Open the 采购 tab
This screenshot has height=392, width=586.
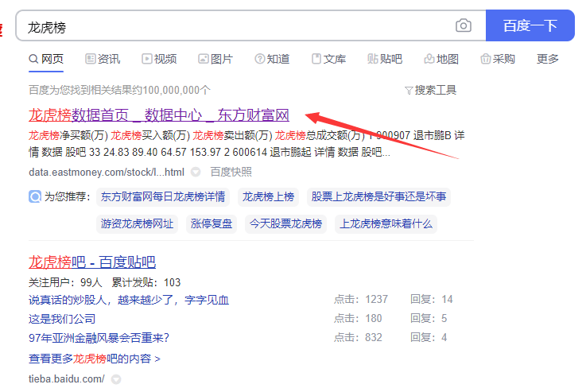coord(498,59)
